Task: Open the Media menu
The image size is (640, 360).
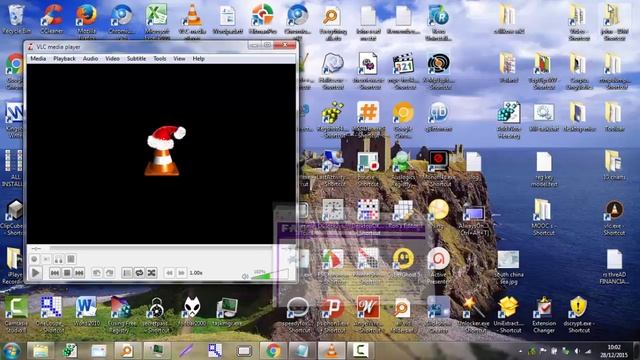Action: [38, 59]
